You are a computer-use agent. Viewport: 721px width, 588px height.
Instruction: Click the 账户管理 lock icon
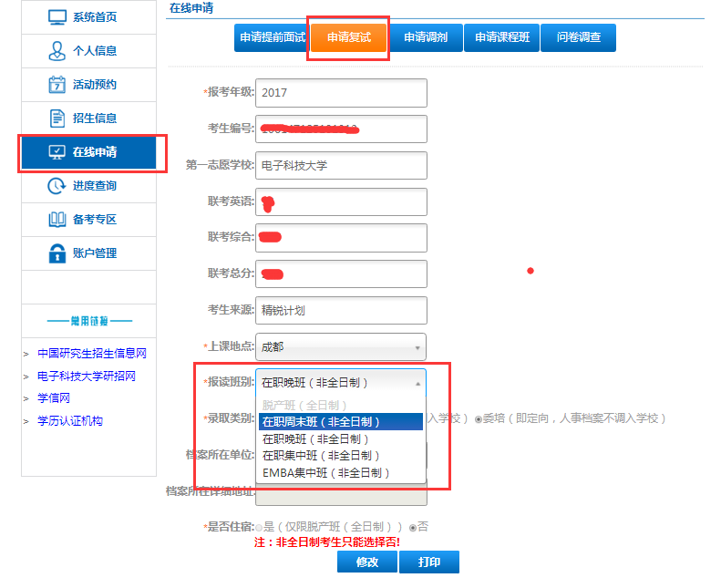(x=57, y=253)
